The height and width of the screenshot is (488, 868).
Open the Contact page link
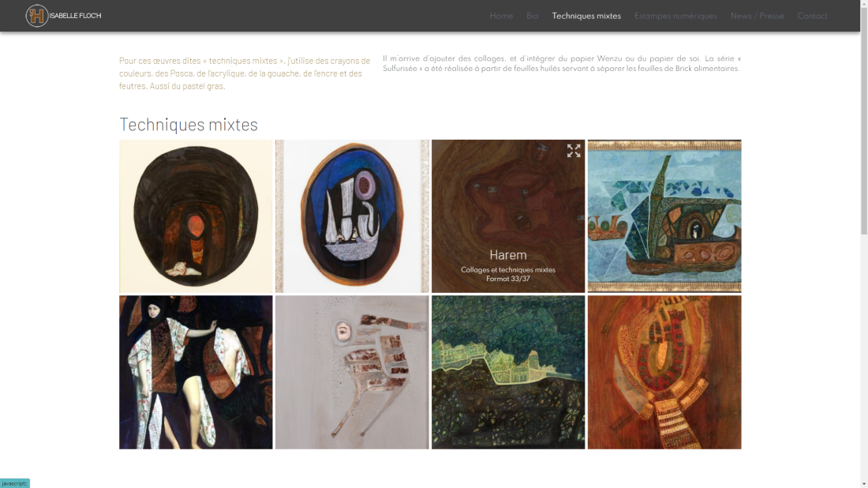(812, 16)
